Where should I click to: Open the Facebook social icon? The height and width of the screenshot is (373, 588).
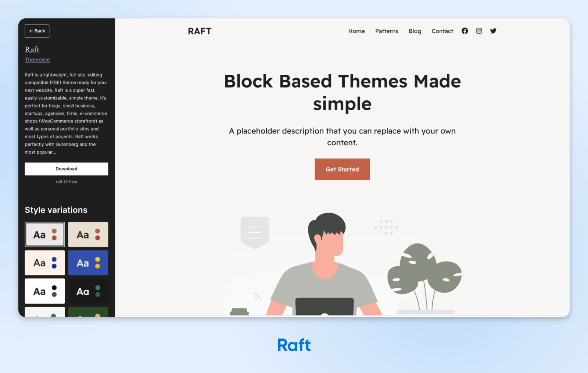[x=465, y=31]
